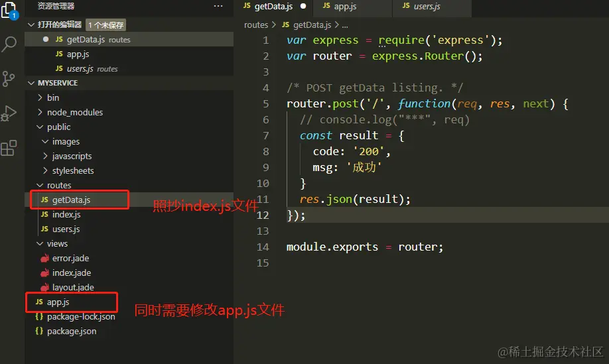
Task: Click the unsaved dot on getData.js tab
Action: tap(303, 6)
